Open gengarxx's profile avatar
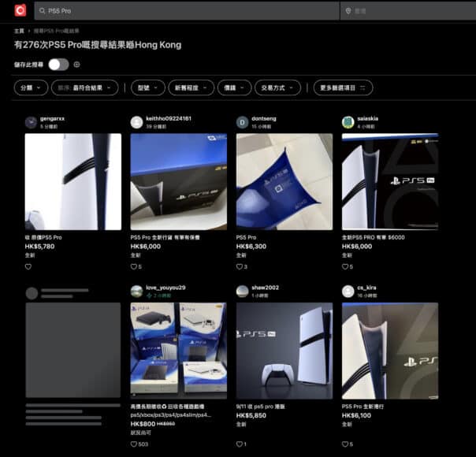The image size is (476, 457). click(x=31, y=122)
